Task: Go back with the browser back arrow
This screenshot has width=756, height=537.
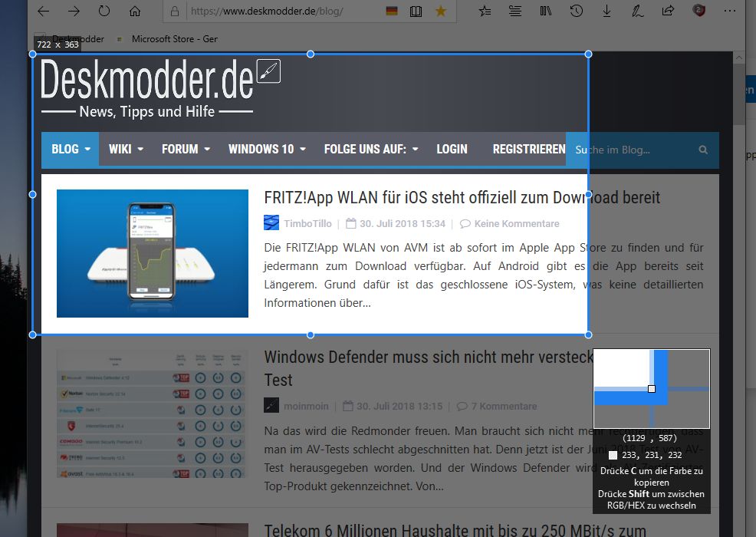Action: click(44, 11)
